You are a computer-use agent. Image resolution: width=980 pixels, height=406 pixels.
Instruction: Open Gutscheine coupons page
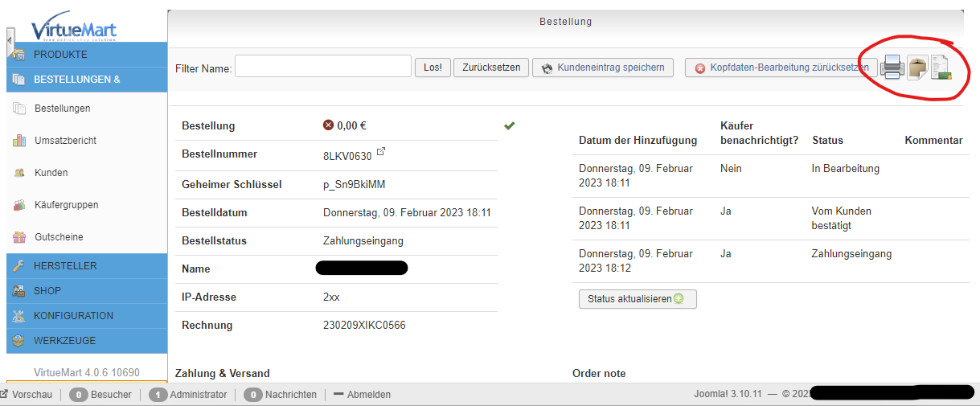point(59,237)
